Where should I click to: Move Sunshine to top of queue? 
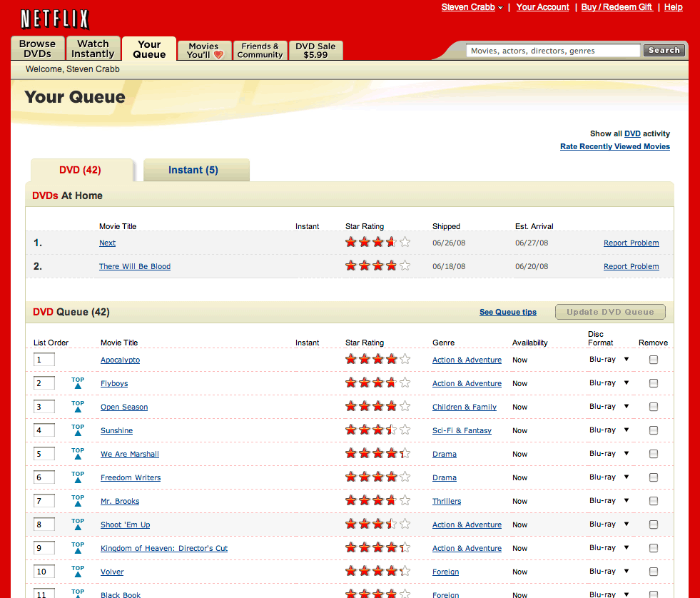[78, 430]
